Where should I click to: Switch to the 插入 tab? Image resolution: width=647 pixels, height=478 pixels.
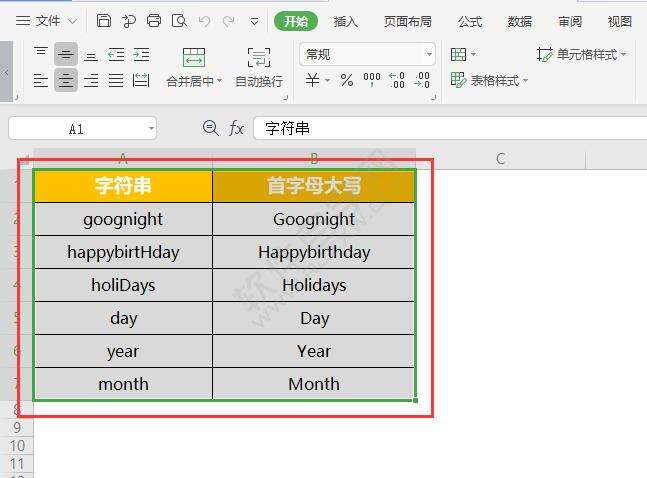pos(345,21)
